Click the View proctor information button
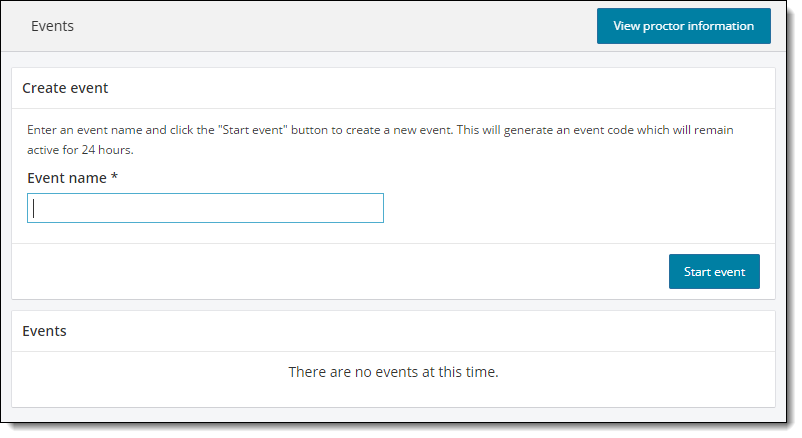This screenshot has width=802, height=438. coord(683,26)
